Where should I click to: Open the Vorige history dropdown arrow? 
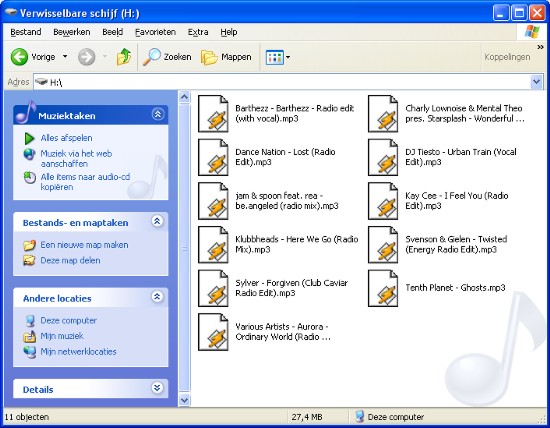65,56
